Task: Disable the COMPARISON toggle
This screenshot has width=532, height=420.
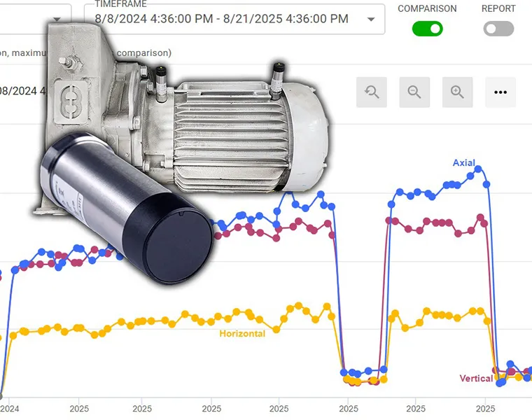Action: pyautogui.click(x=428, y=29)
